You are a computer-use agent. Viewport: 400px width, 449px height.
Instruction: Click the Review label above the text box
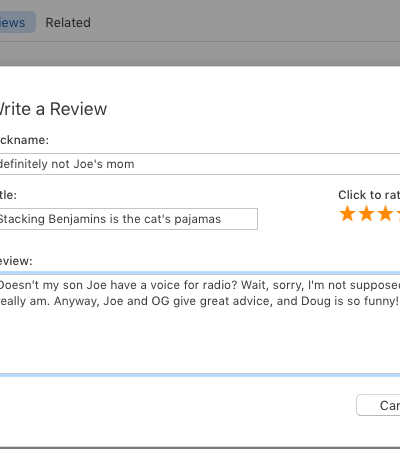[16, 261]
